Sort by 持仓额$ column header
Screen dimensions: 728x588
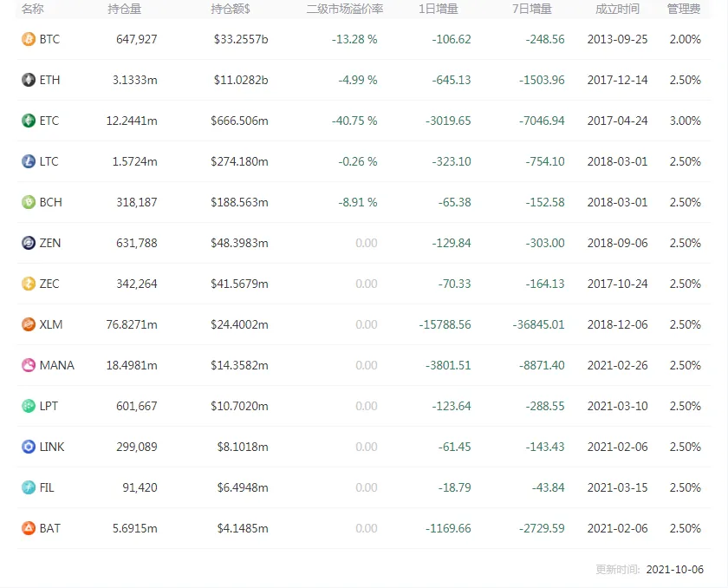[x=231, y=9]
